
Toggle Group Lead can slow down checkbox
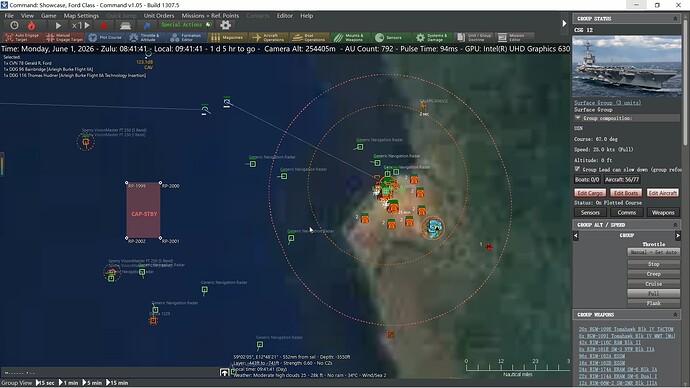(x=577, y=169)
